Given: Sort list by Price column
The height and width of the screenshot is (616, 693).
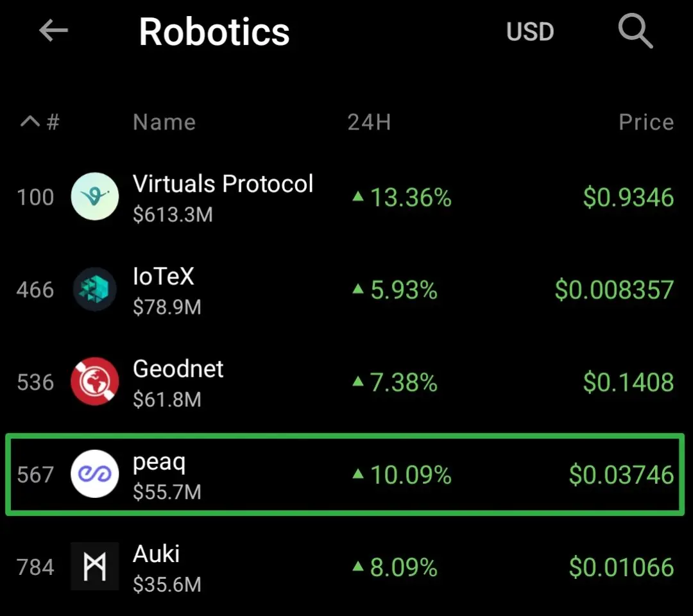Looking at the screenshot, I should (x=646, y=122).
